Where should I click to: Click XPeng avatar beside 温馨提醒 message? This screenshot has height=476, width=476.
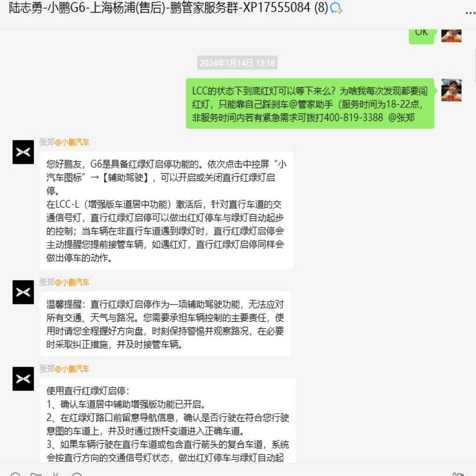click(23, 292)
